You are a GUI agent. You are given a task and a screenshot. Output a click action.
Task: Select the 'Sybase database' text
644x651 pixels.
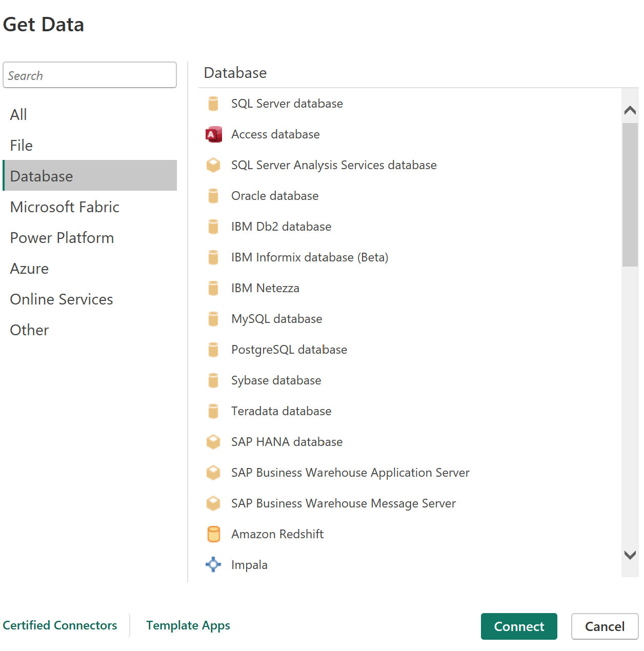[x=276, y=380]
